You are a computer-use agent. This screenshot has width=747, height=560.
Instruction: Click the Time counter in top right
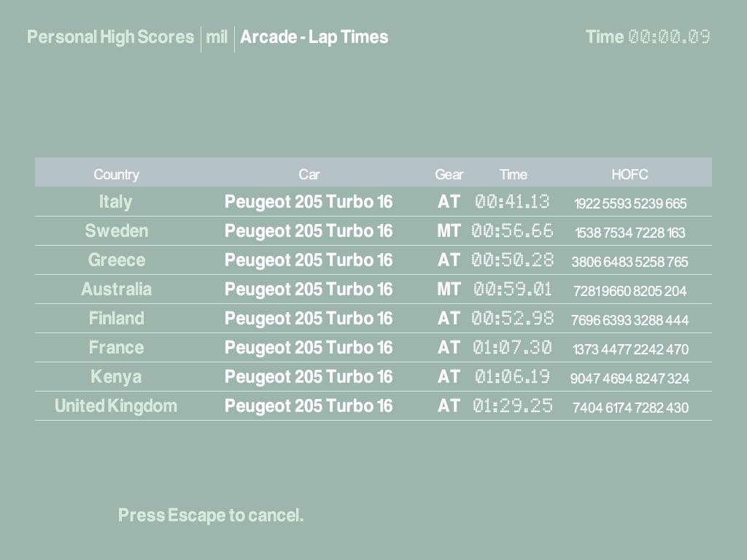click(648, 37)
